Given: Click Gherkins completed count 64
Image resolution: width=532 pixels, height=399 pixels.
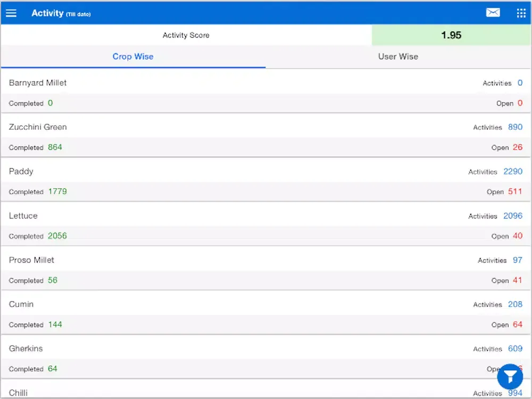Looking at the screenshot, I should coord(53,369).
